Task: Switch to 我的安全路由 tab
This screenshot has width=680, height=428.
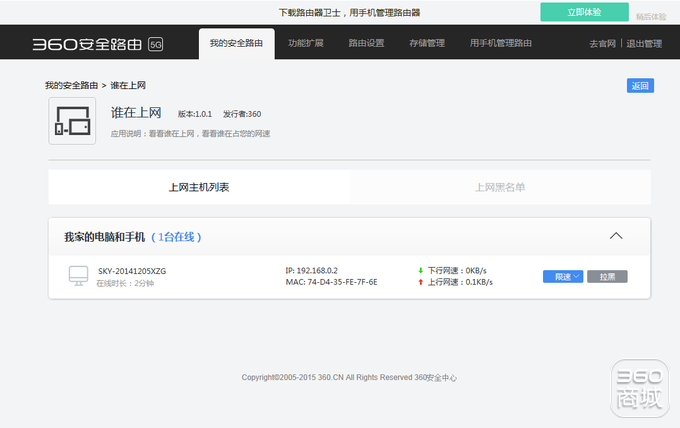Action: coord(236,43)
